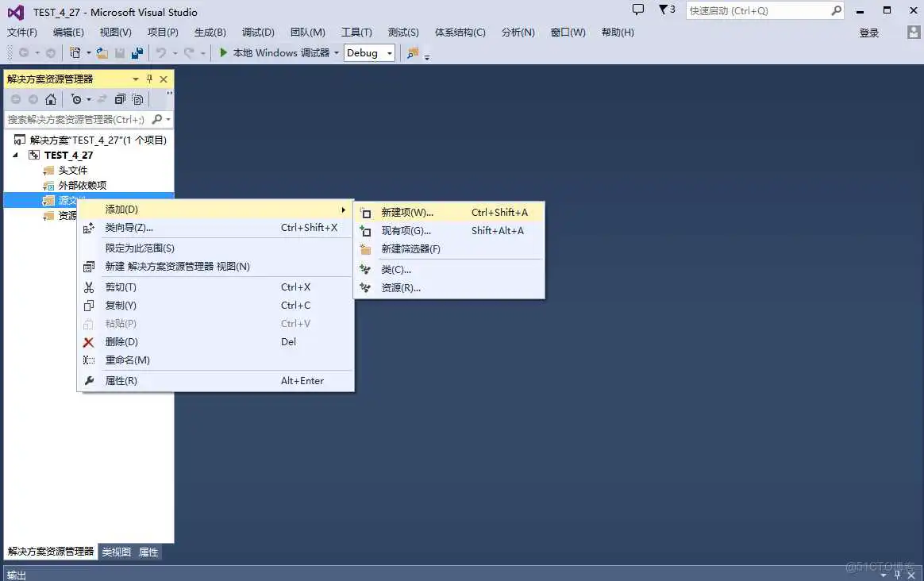Click the Undo icon on the standard toolbar
This screenshot has height=581, width=924.
coord(161,53)
